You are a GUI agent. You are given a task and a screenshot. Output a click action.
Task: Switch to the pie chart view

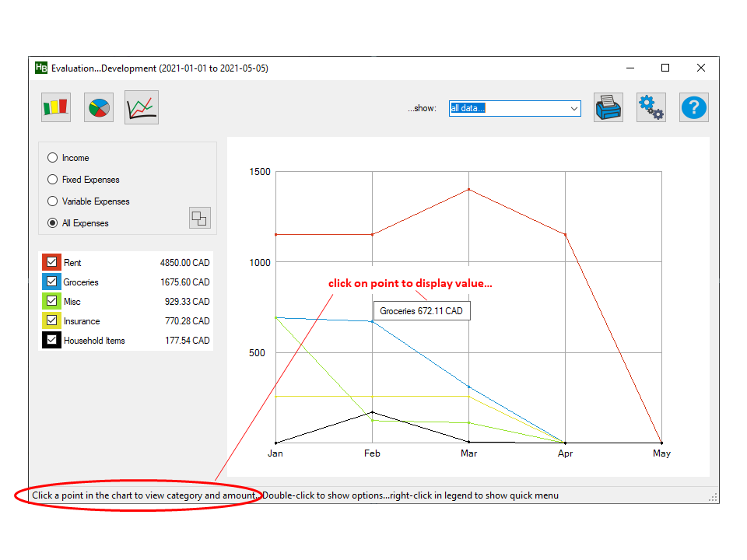[98, 107]
